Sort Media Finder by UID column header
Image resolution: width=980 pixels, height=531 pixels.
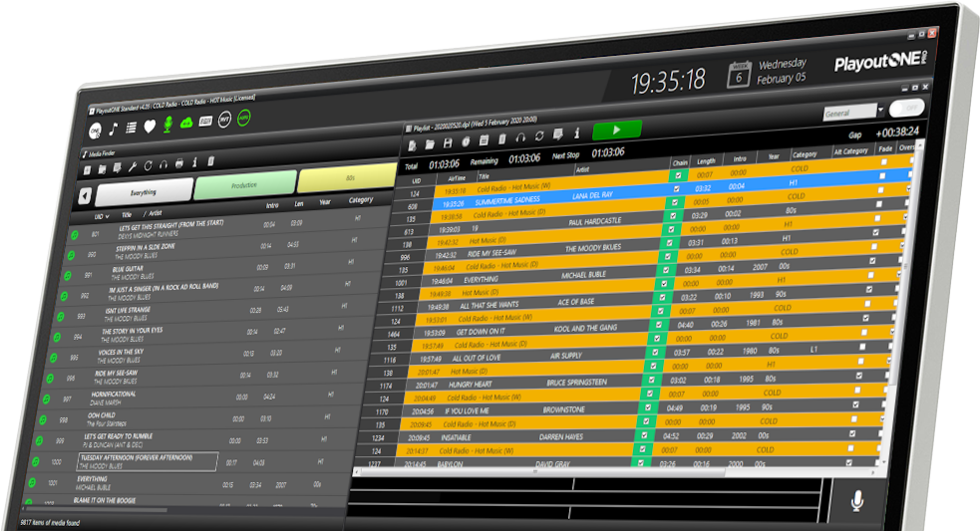click(x=102, y=217)
